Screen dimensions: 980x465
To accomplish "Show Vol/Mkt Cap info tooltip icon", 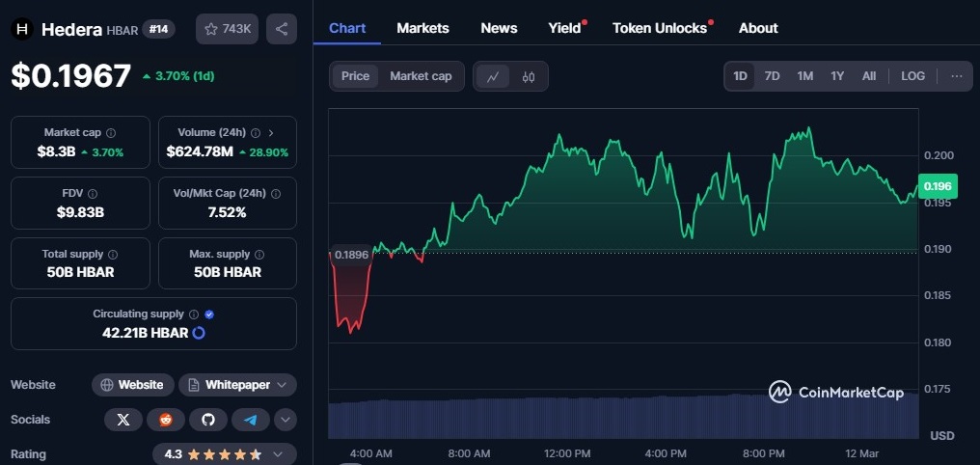I will tap(276, 194).
